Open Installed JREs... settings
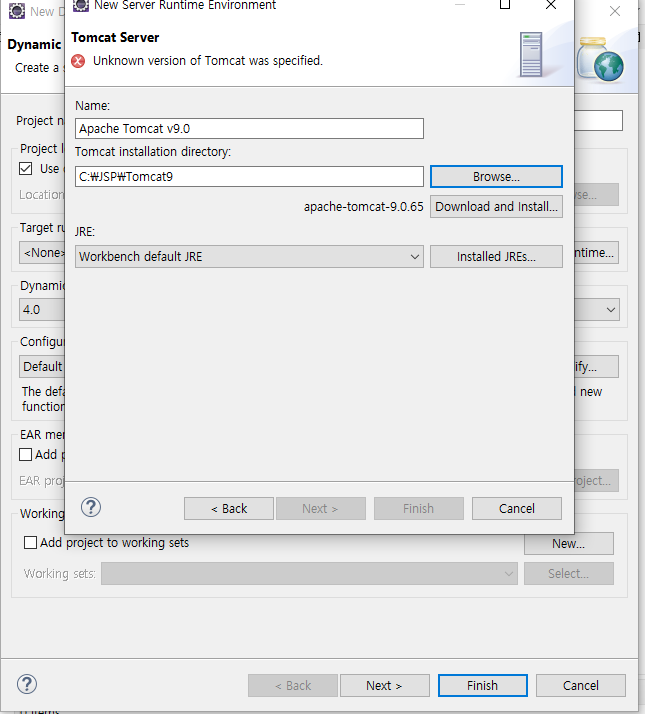The width and height of the screenshot is (645, 714). click(496, 256)
